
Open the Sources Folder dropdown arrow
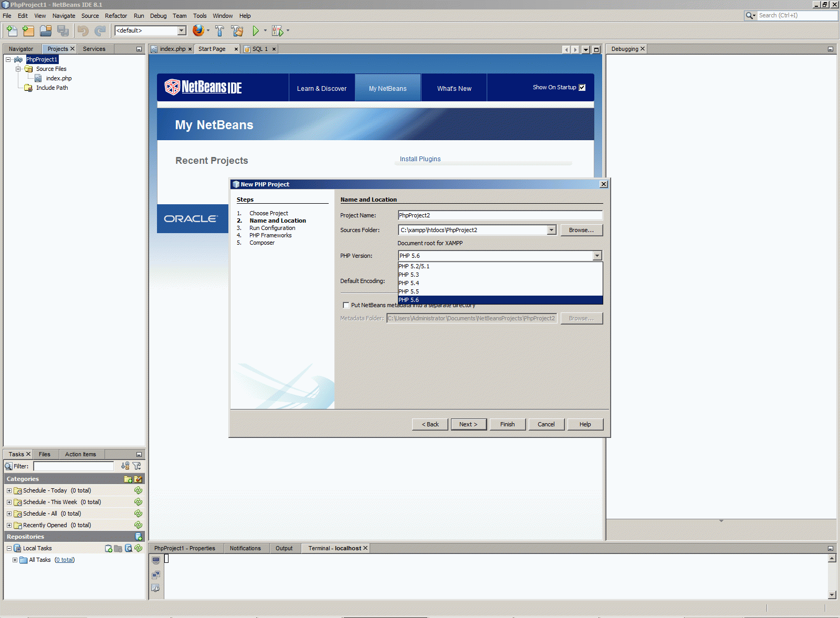point(551,230)
